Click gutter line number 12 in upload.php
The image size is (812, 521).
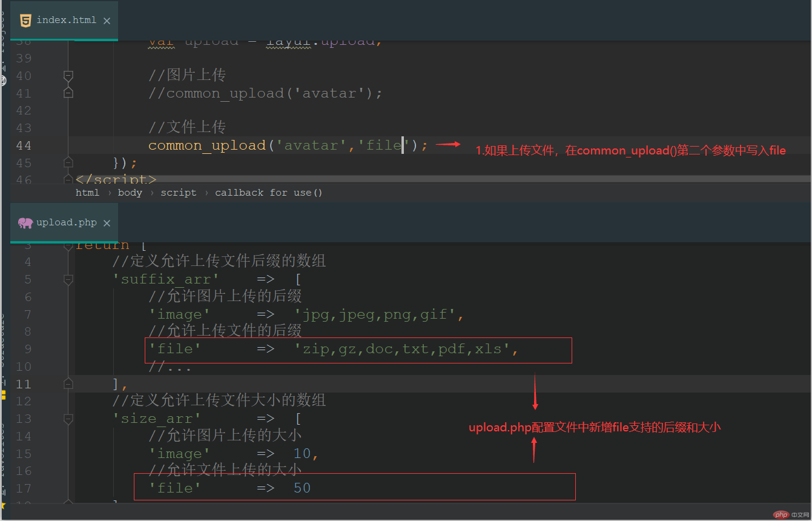pyautogui.click(x=24, y=401)
